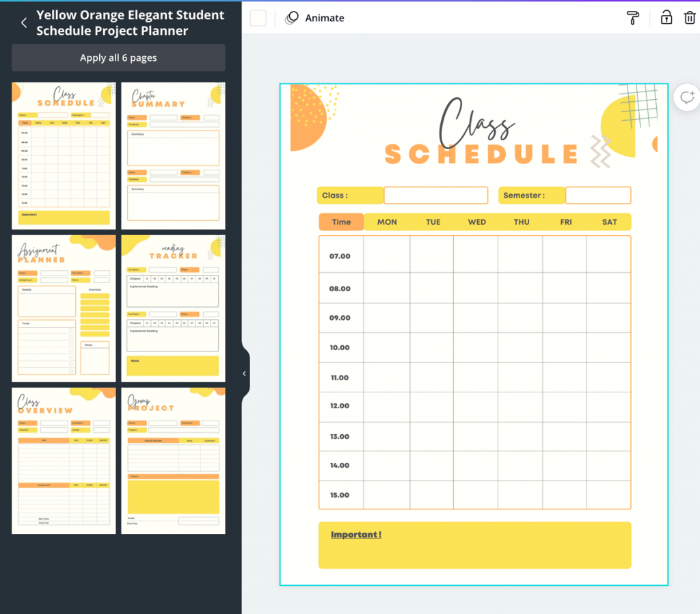The width and height of the screenshot is (700, 614).
Task: Collapse the pages sidebar with the chevron
Action: pos(244,373)
